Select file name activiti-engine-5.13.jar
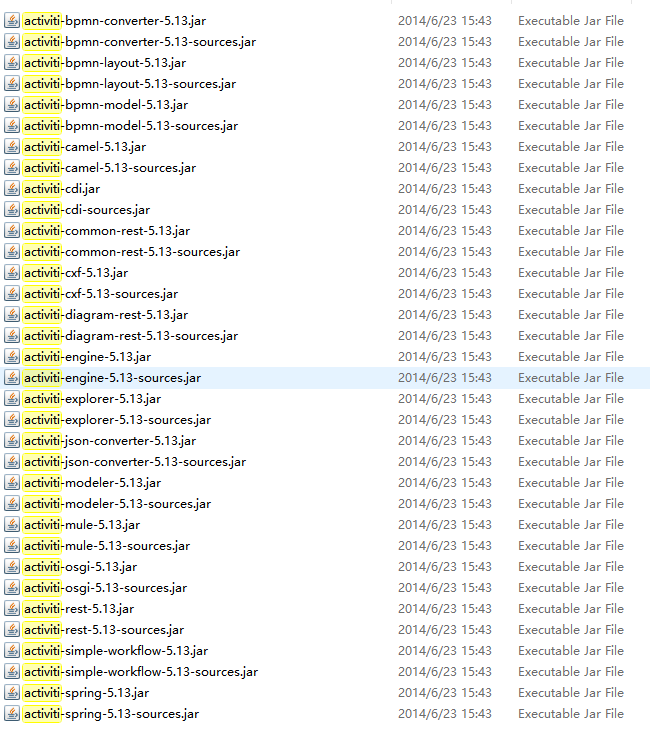 88,357
